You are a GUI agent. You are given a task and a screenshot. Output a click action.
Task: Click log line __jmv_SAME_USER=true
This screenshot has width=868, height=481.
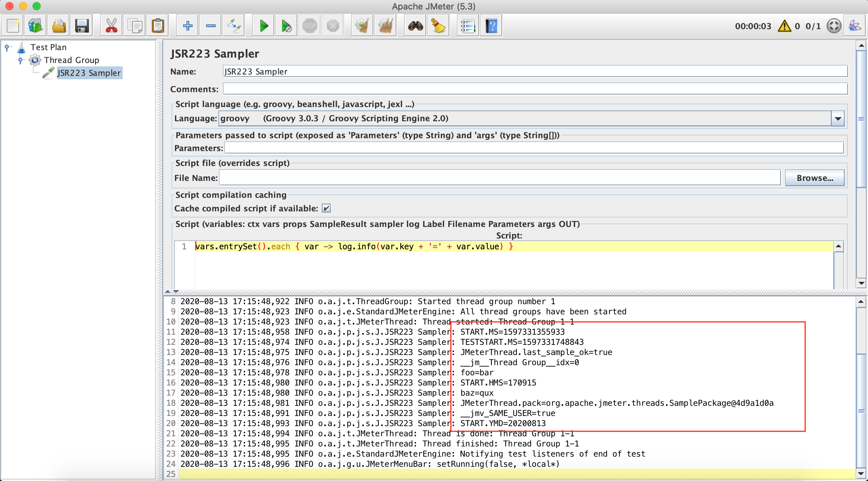pos(508,413)
